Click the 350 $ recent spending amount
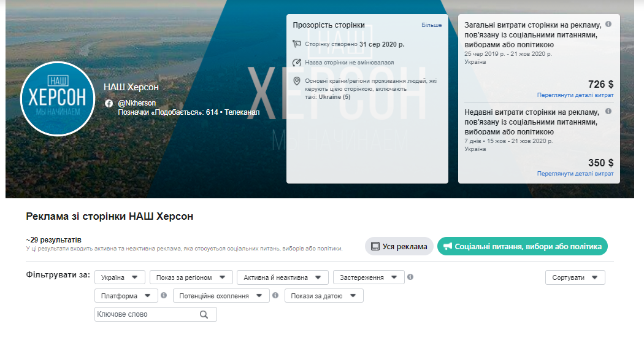 (x=600, y=163)
